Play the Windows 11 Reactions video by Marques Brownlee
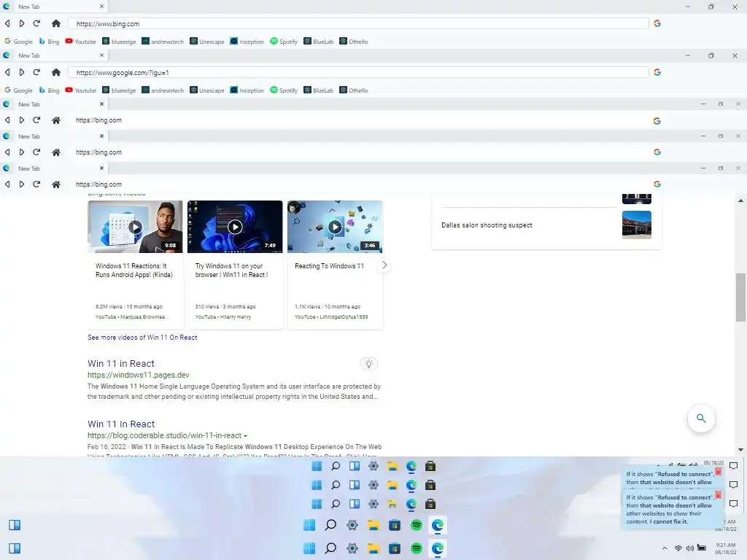The width and height of the screenshot is (747, 560). [x=135, y=227]
